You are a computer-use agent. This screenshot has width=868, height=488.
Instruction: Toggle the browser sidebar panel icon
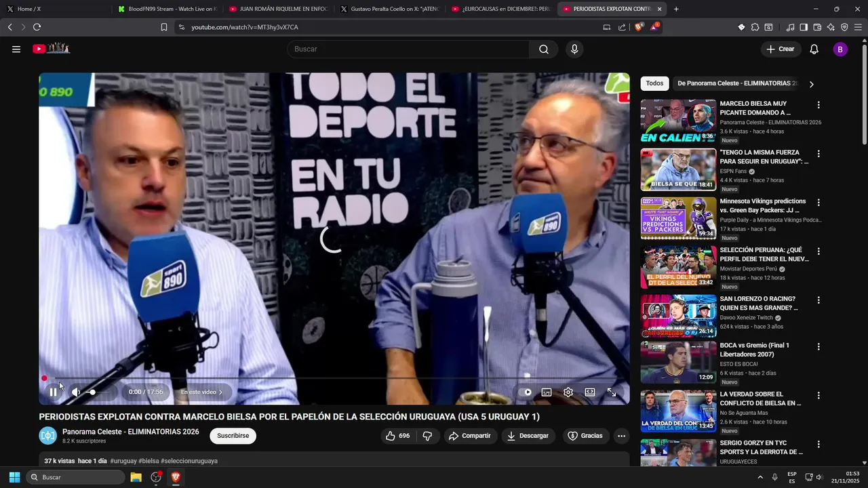click(x=804, y=27)
